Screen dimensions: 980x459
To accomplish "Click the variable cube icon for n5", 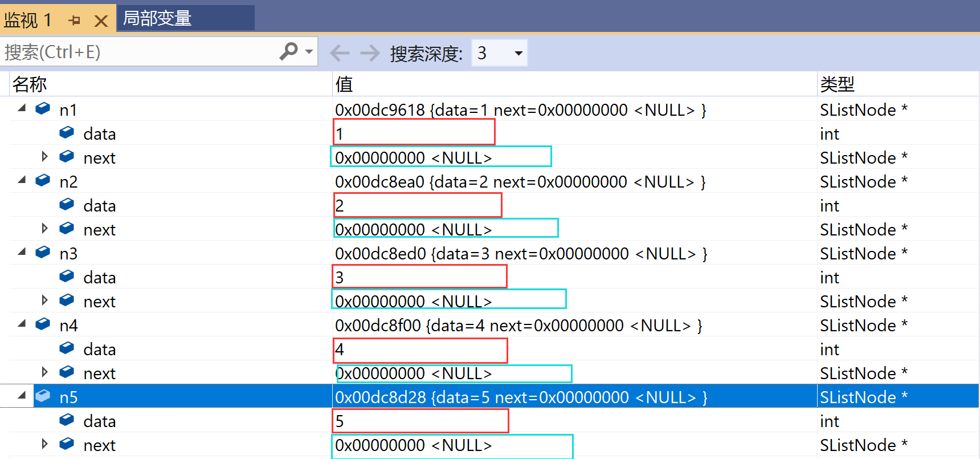I will tap(43, 396).
